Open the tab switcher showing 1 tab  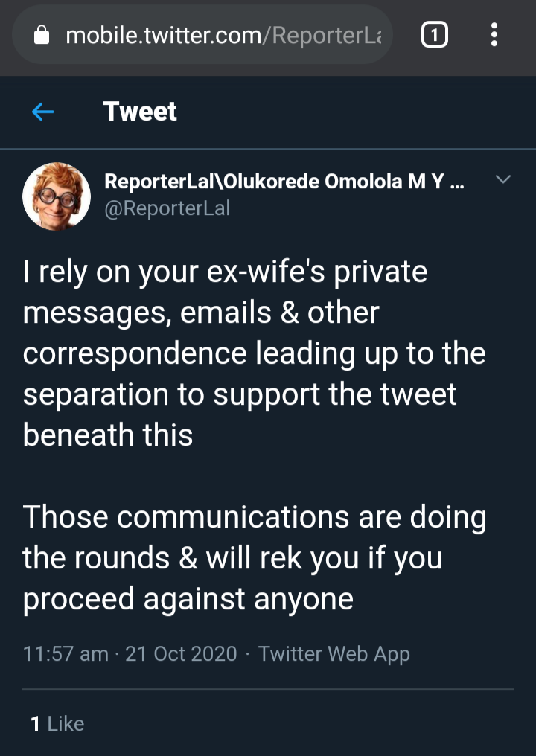coord(435,35)
